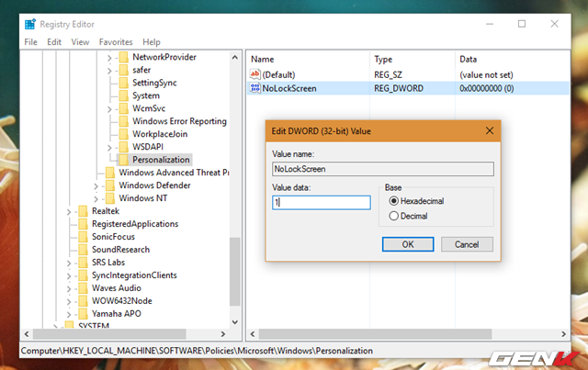The height and width of the screenshot is (370, 588).
Task: Click the registry path in status bar
Action: tap(197, 351)
